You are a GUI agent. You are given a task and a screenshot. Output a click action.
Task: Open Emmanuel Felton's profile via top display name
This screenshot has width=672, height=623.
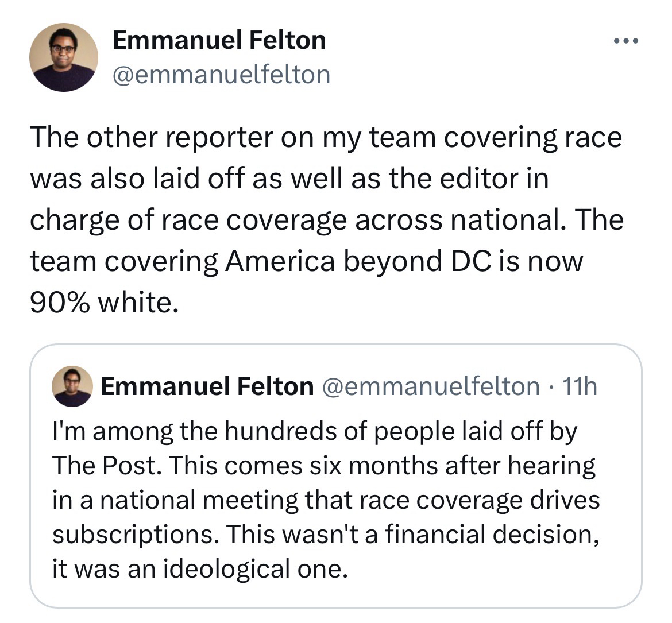219,40
